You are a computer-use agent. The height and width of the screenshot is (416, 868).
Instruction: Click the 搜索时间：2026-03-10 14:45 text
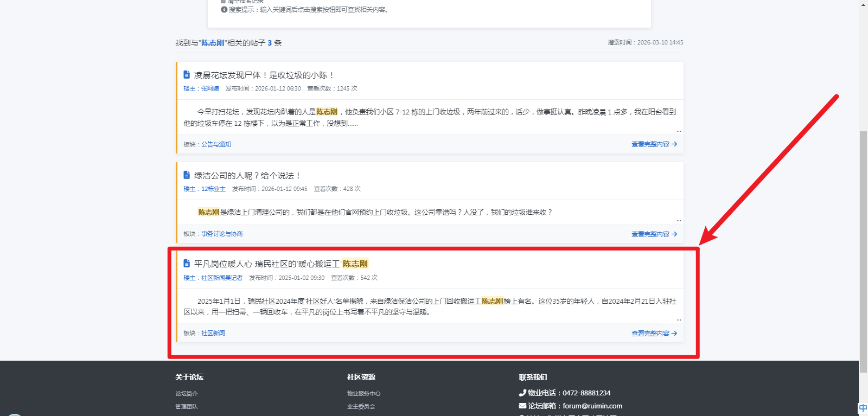tap(646, 42)
